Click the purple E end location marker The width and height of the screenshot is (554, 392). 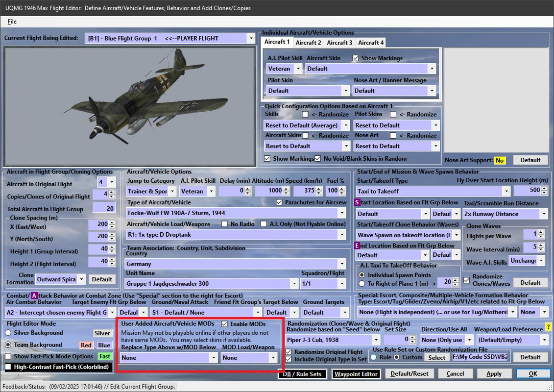[x=357, y=245]
